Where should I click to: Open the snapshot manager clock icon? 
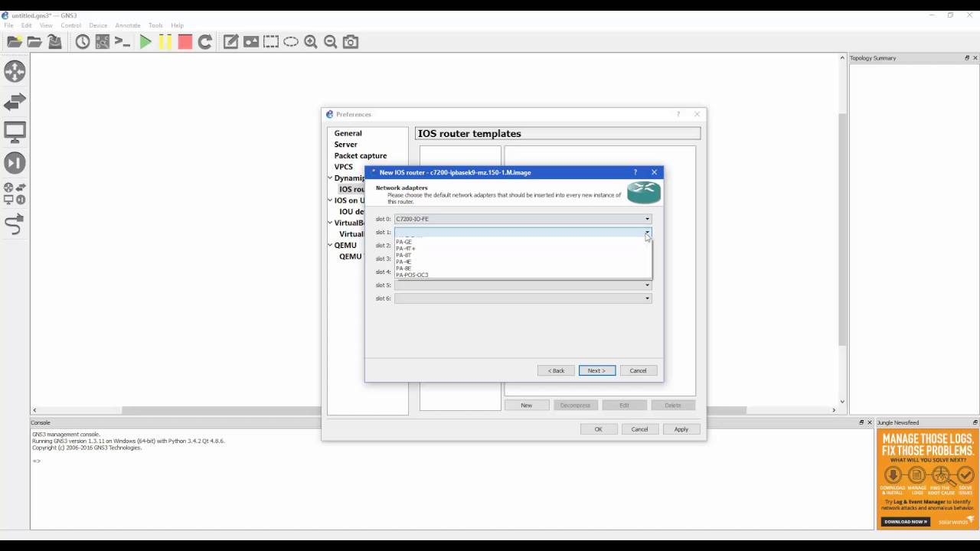click(x=83, y=42)
